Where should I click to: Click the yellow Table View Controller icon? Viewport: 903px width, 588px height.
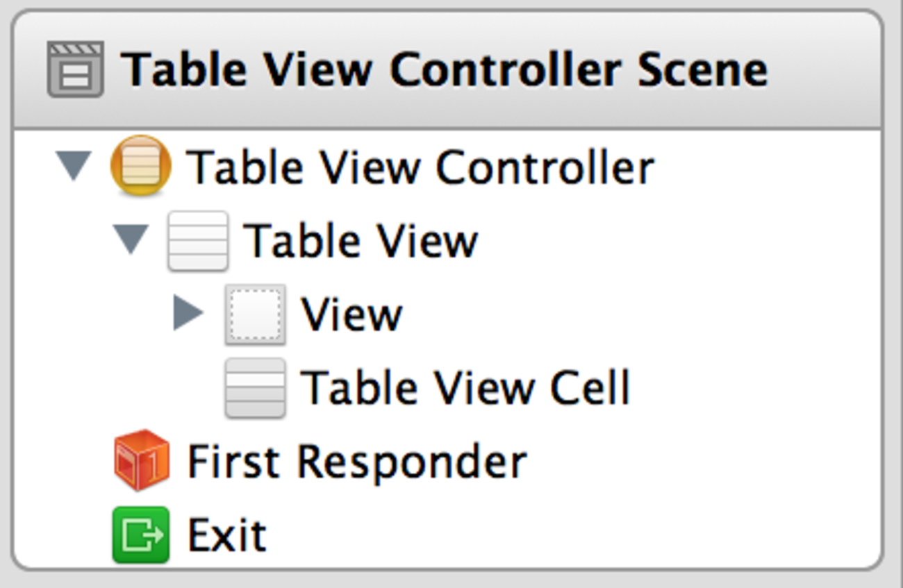140,166
